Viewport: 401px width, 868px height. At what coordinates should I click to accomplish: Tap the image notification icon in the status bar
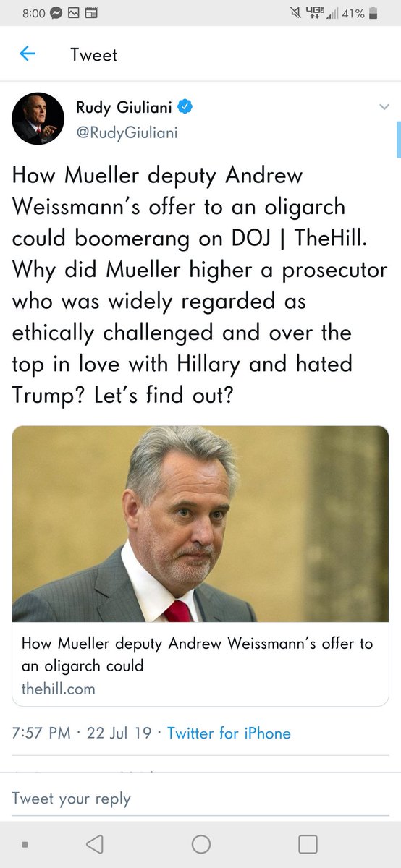click(x=74, y=13)
